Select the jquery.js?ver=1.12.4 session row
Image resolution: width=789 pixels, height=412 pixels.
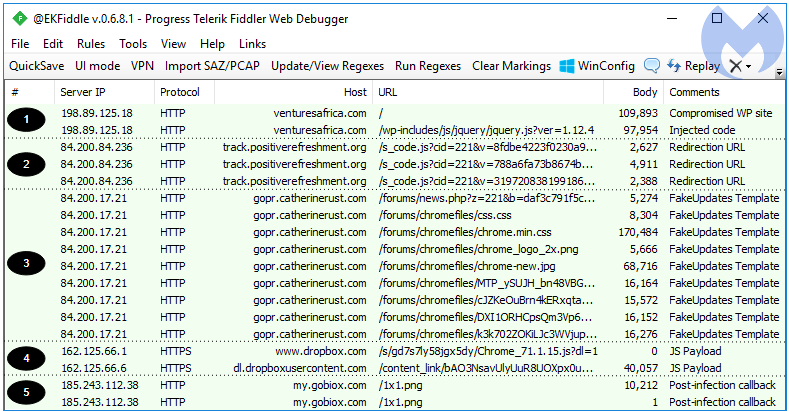(x=394, y=130)
